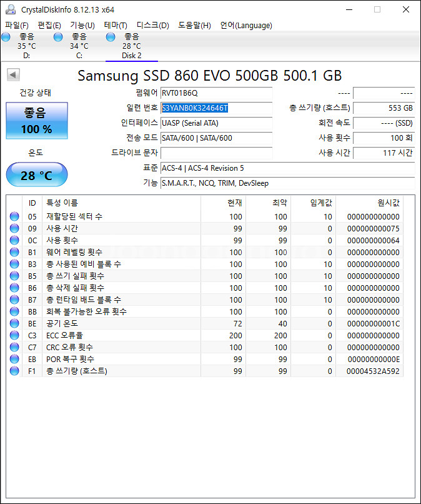Click the status orb for drive D:

point(6,38)
